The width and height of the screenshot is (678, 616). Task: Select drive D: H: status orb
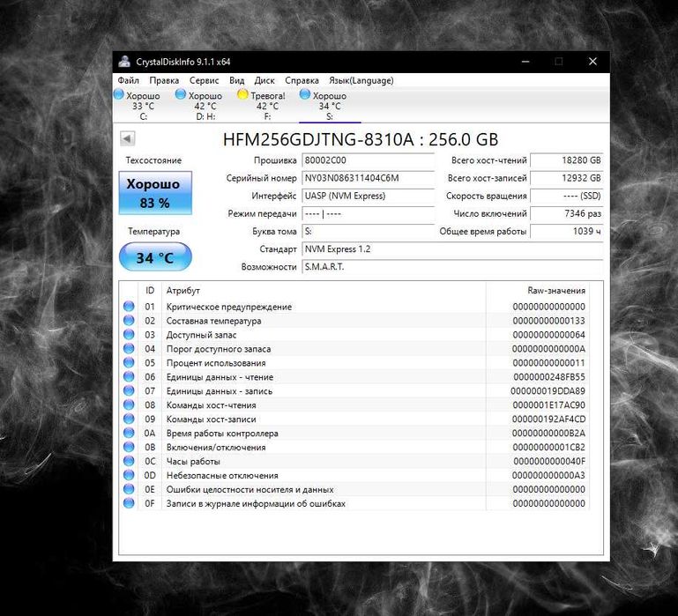181,94
